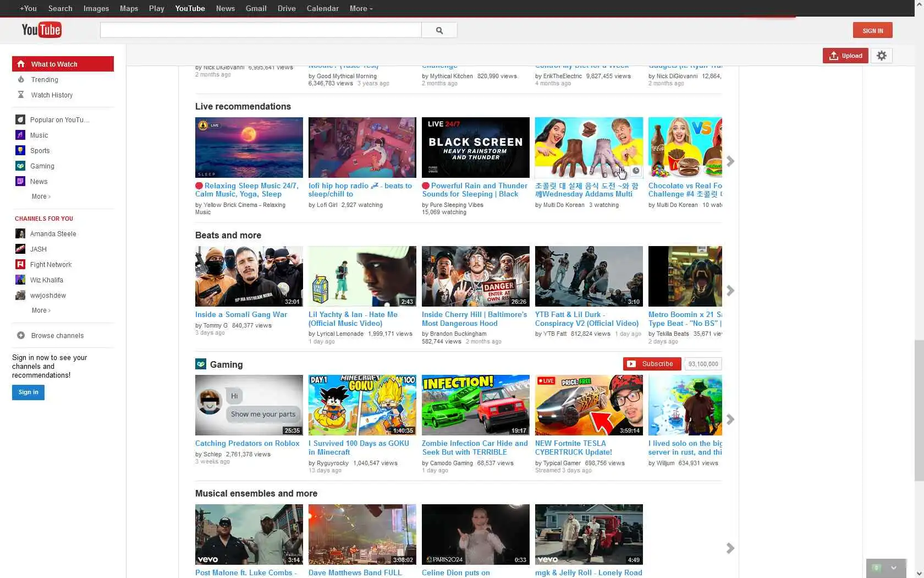Open lofi hip hop radio thumbnail

362,148
